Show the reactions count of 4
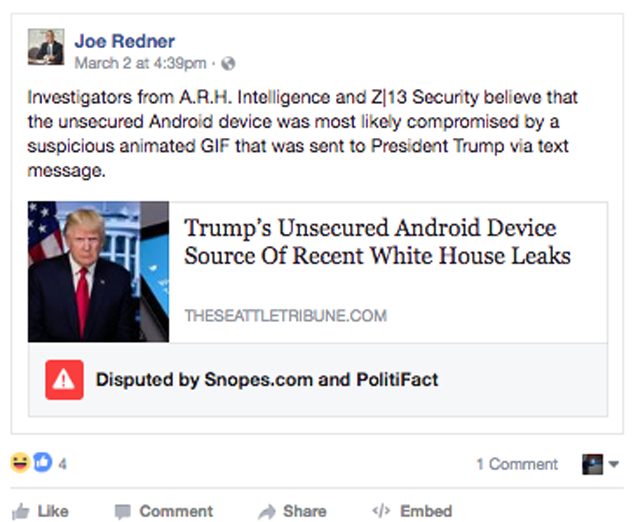 point(62,464)
